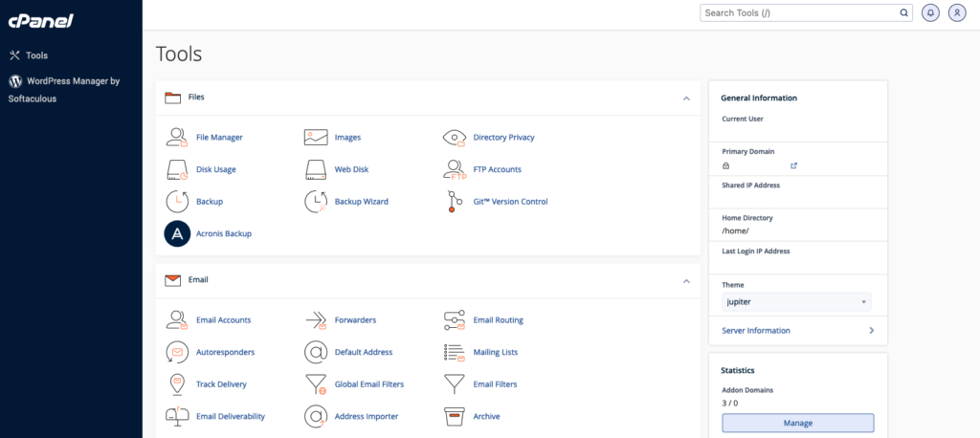The image size is (980, 438).
Task: Click the Server Information link text
Action: point(756,331)
